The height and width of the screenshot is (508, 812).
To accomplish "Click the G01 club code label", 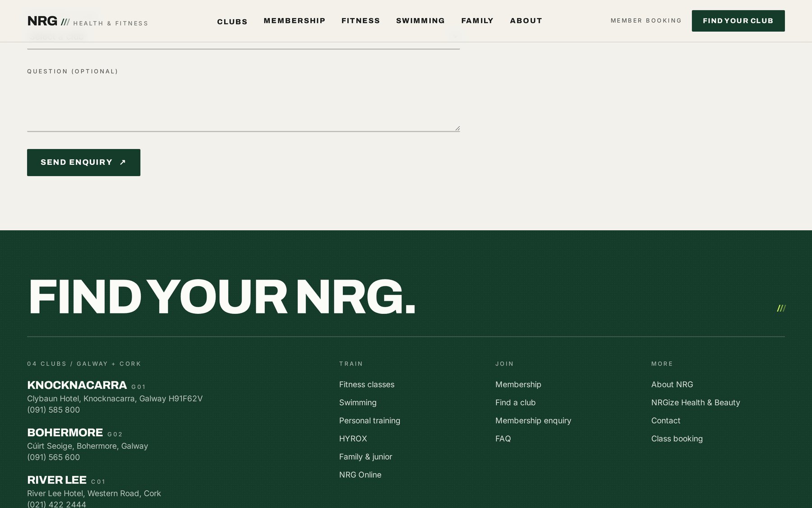I will (138, 387).
